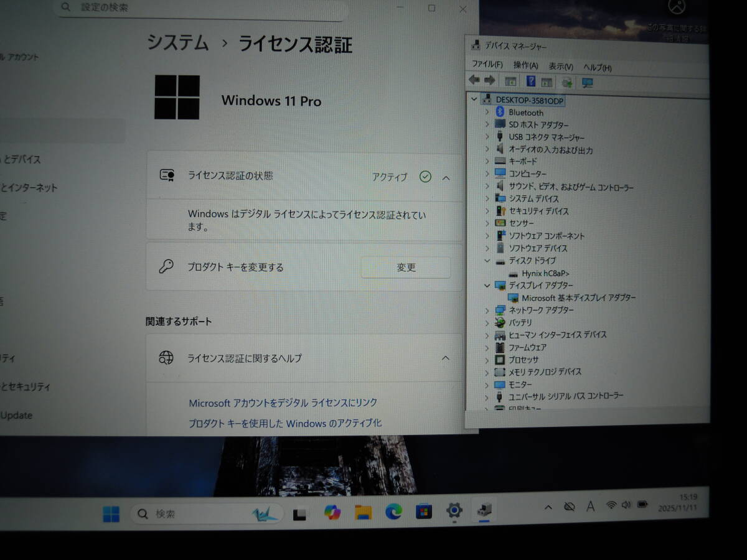Click the back arrow in Device Manager toolbar
The height and width of the screenshot is (560, 747).
pyautogui.click(x=474, y=80)
